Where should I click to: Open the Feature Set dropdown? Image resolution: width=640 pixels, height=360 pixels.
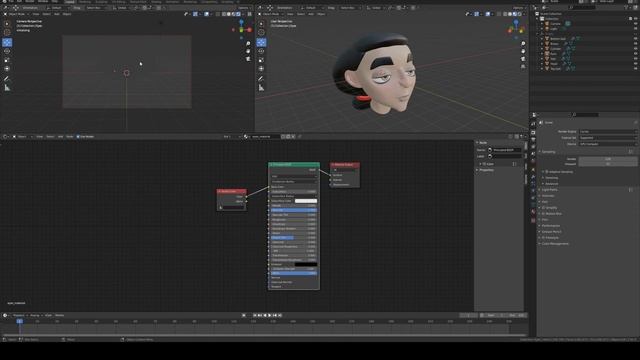[608, 138]
